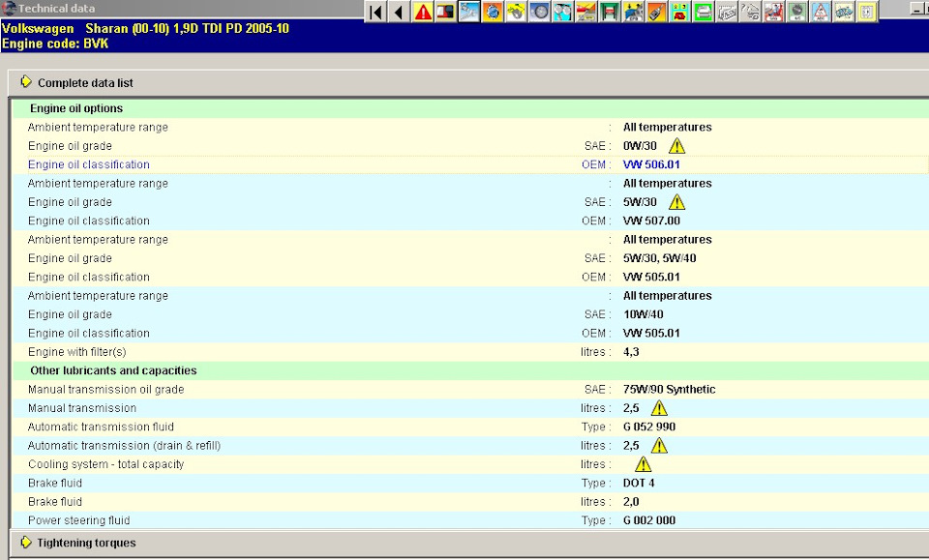929x560 pixels.
Task: Open the warning note beside 5W/30 grade
Action: click(676, 202)
